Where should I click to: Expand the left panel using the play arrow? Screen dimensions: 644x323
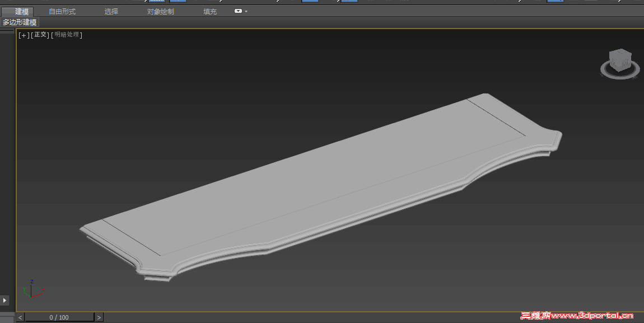tap(4, 301)
